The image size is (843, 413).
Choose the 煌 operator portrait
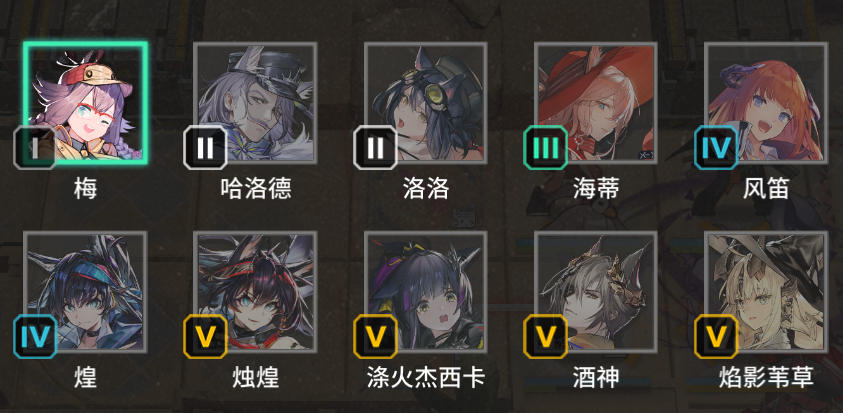click(x=85, y=292)
